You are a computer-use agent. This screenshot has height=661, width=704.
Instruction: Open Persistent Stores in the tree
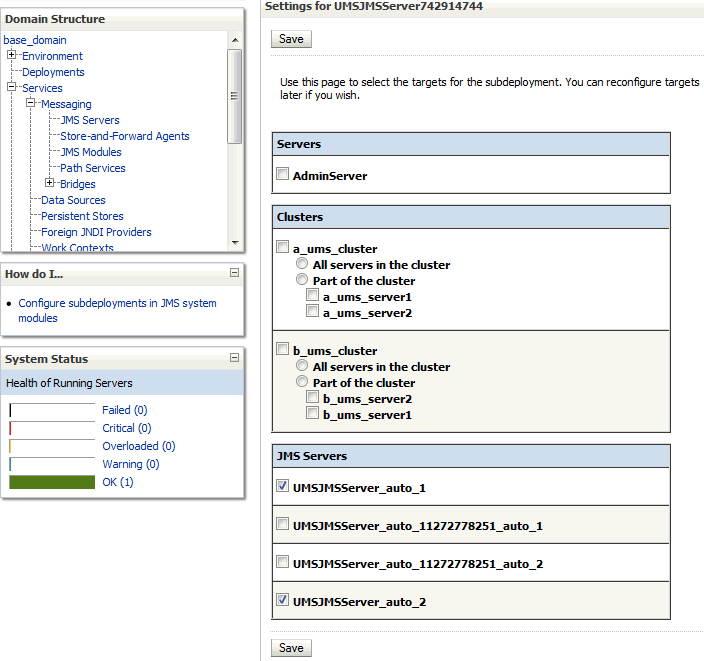click(x=82, y=216)
